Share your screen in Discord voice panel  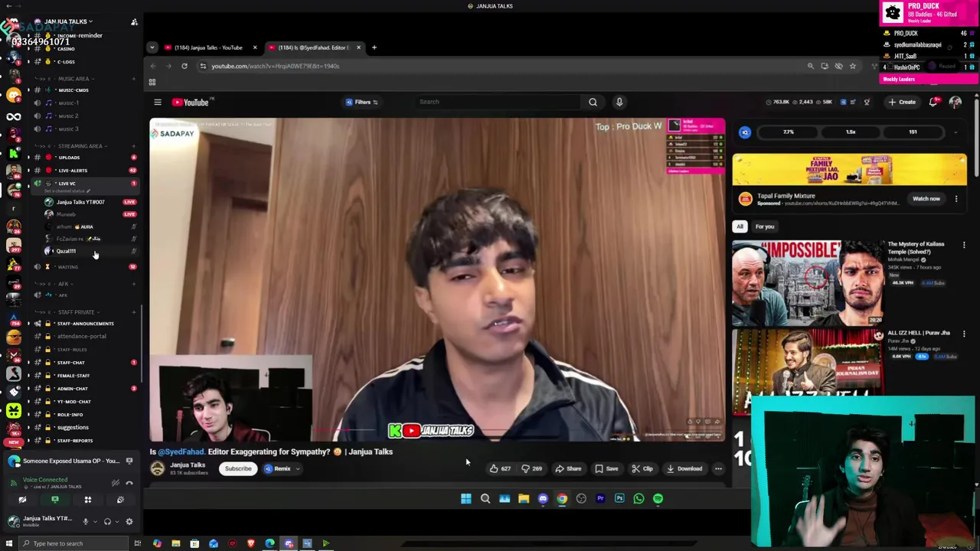coord(55,500)
